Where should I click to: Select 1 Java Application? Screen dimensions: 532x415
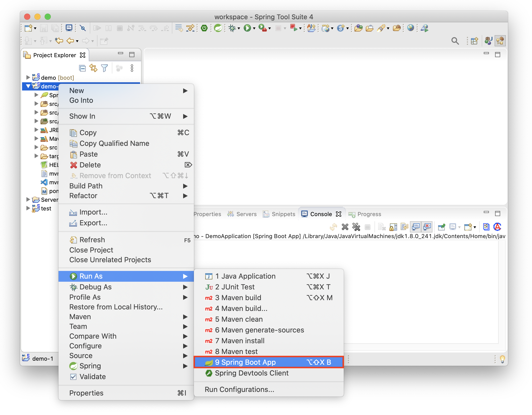pyautogui.click(x=269, y=276)
